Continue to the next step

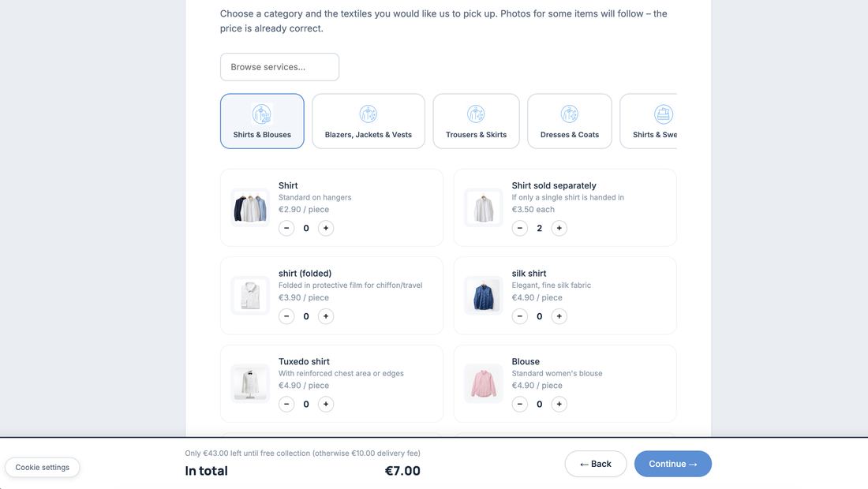(672, 464)
